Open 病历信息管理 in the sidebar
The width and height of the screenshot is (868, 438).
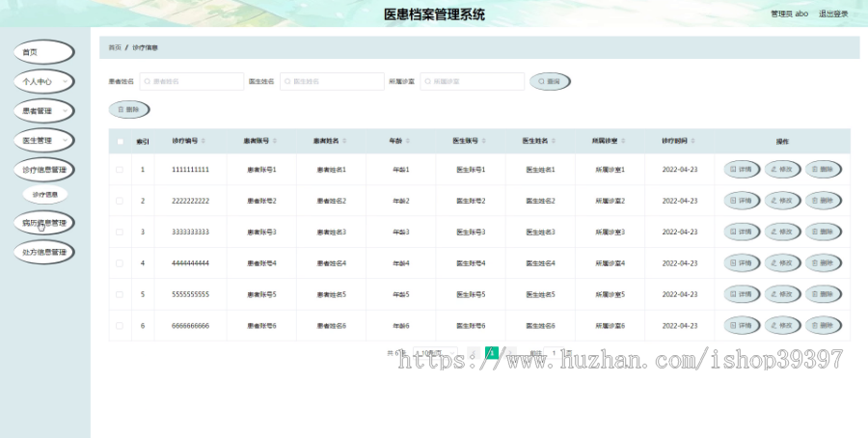pos(43,223)
